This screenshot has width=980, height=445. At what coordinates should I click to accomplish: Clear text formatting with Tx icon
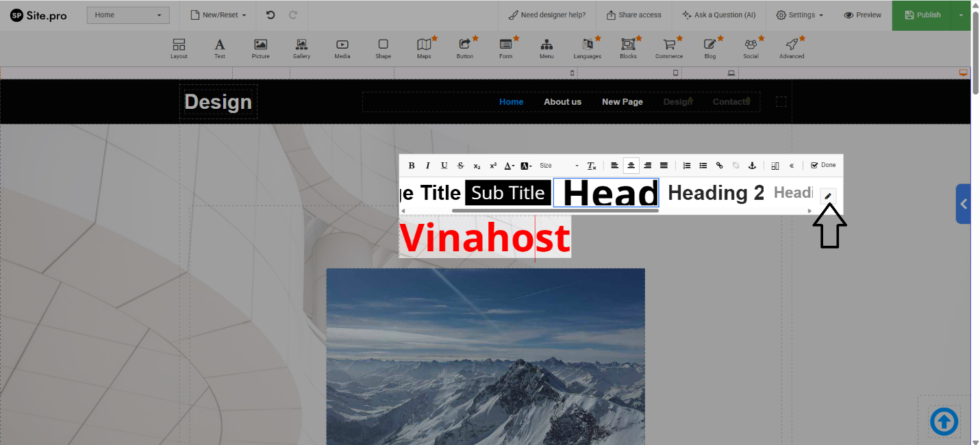592,166
